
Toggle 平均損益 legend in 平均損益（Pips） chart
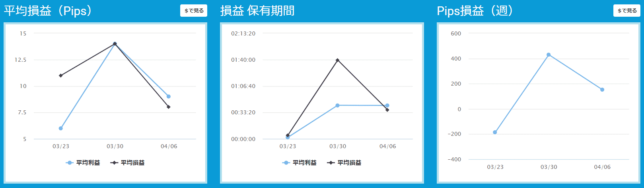(128, 163)
